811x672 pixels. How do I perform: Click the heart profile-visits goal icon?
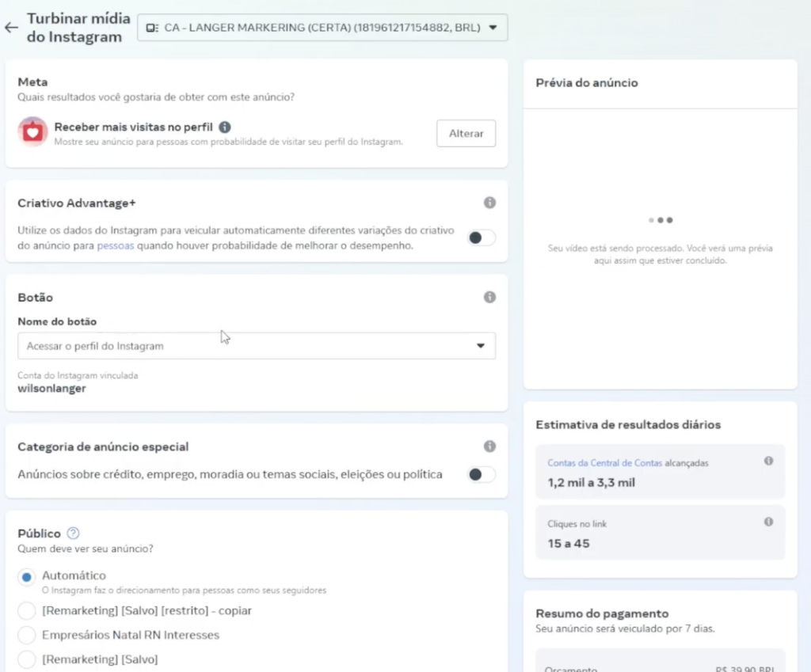[33, 132]
